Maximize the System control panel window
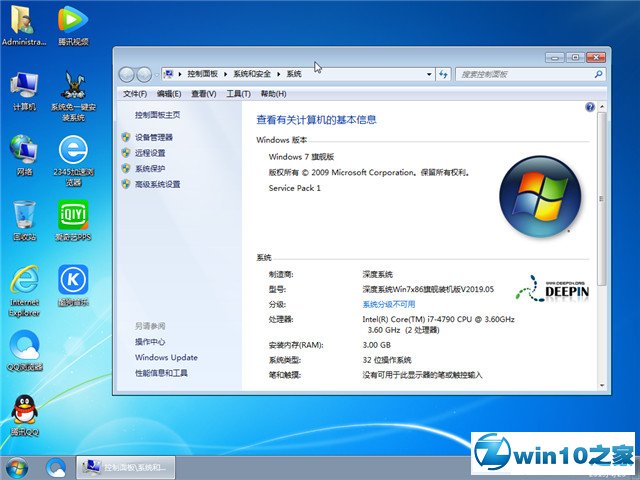This screenshot has width=640, height=480. [575, 58]
